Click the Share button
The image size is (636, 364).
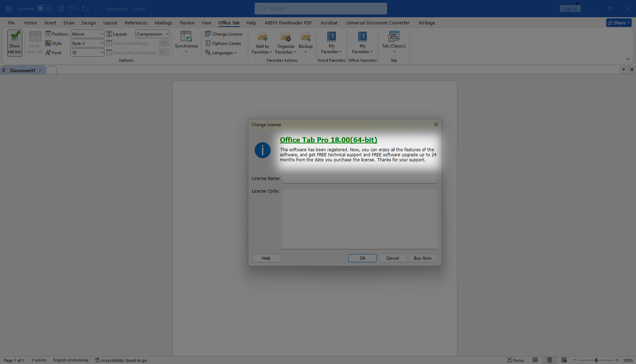click(x=619, y=23)
